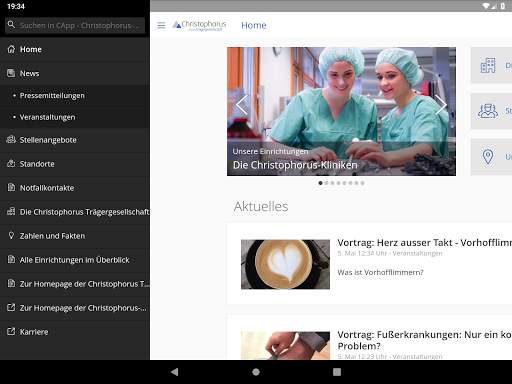
Task: Tap the Standorte icon in the sidebar
Action: [11, 164]
